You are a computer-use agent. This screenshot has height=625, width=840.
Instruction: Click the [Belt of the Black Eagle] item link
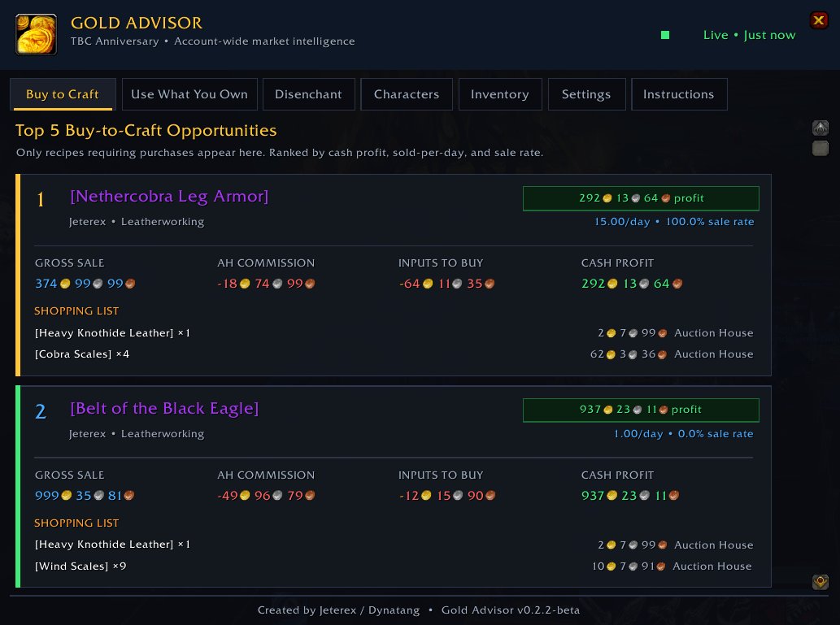click(164, 408)
